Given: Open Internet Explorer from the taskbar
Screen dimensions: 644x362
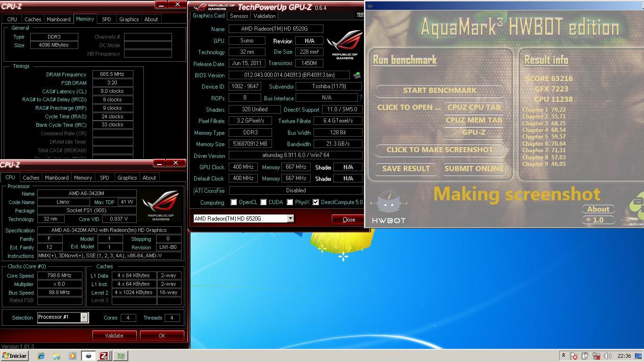Looking at the screenshot, I should tap(41, 356).
